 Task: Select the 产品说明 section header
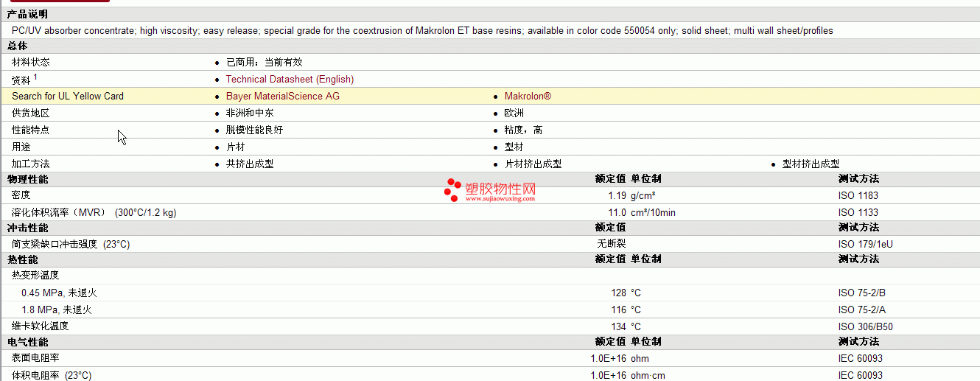(x=27, y=14)
